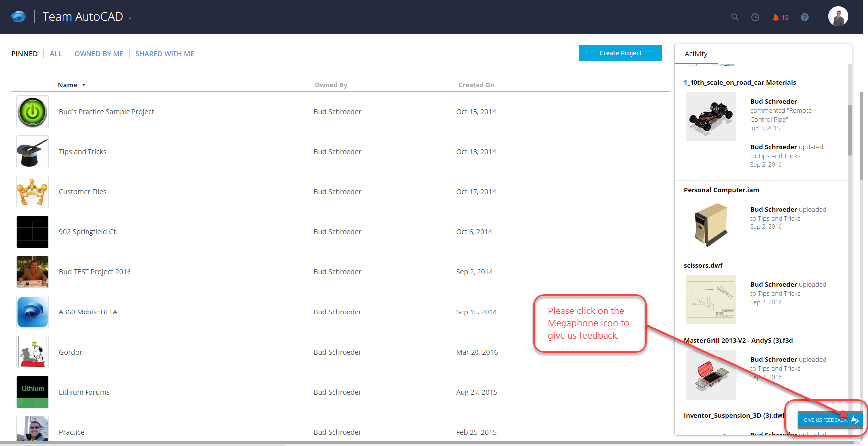Open the Name column sort dropdown

tap(84, 85)
